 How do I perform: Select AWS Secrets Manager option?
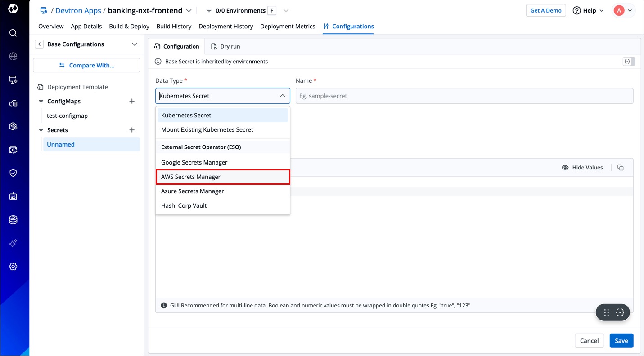222,177
